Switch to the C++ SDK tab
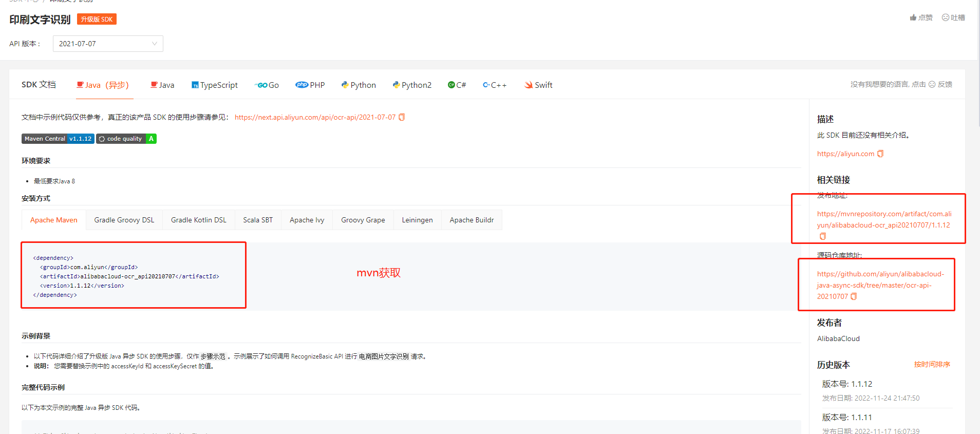The height and width of the screenshot is (434, 980). click(x=495, y=85)
